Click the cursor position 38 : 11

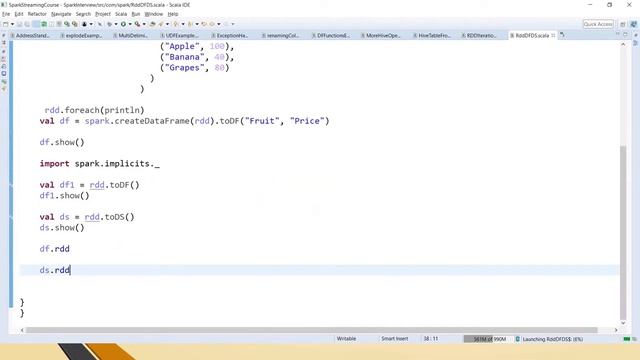coord(431,339)
